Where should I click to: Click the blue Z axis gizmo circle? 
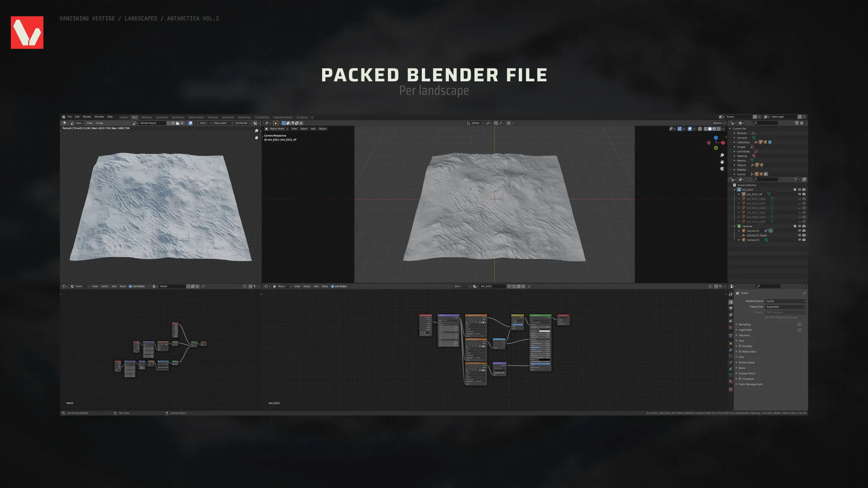tap(716, 138)
